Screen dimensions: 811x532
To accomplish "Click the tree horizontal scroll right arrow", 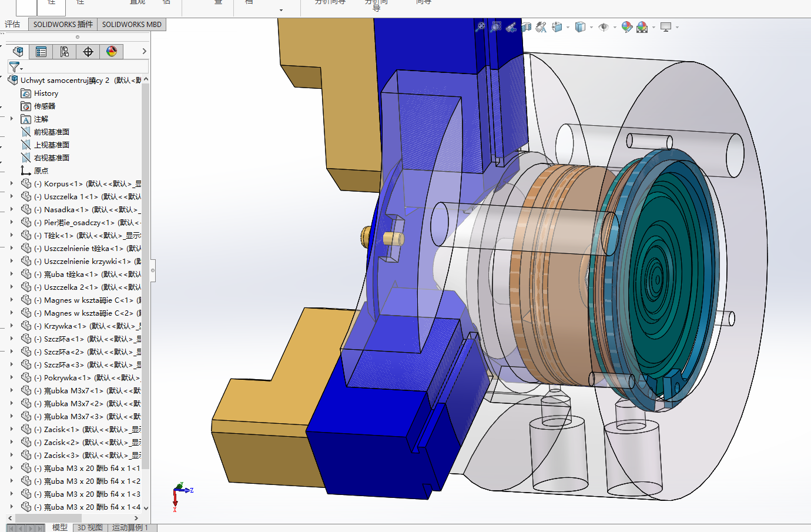I will 136,518.
